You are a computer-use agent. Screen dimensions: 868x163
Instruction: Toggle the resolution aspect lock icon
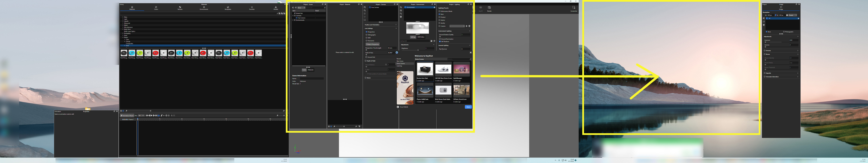point(776,15)
